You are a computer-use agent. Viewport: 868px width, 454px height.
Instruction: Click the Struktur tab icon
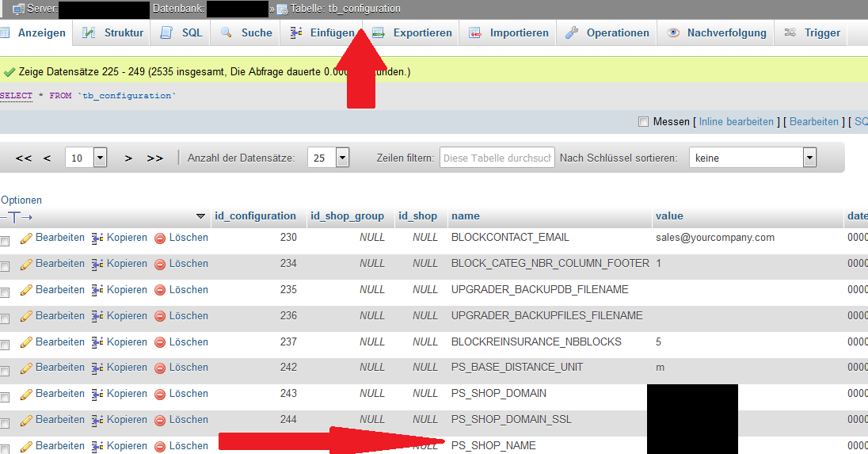pos(89,32)
